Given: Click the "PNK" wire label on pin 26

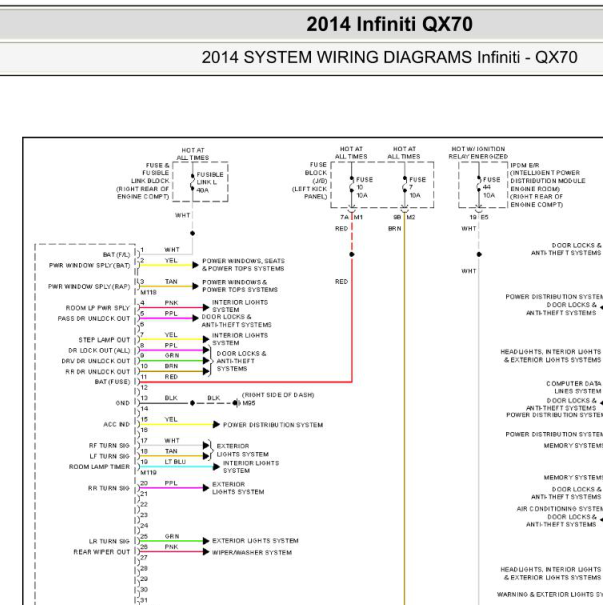Looking at the screenshot, I should (171, 547).
